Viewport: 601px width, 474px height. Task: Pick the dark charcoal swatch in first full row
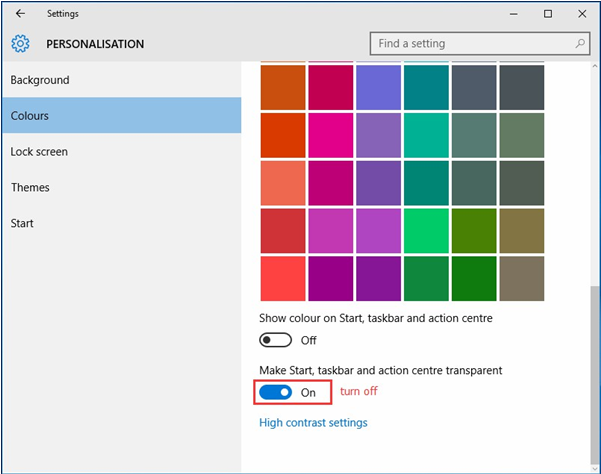[522, 87]
